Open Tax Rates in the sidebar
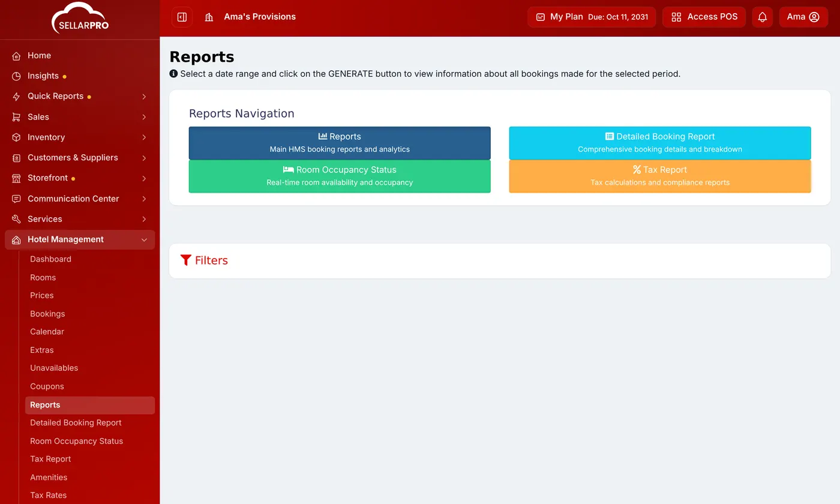This screenshot has width=840, height=504. tap(48, 496)
